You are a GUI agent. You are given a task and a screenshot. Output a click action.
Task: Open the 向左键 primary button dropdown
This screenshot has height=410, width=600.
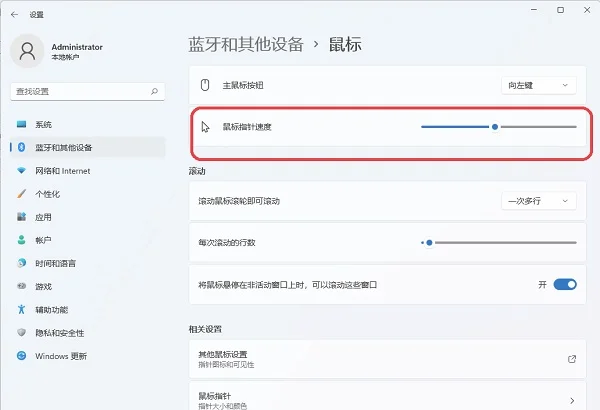(x=538, y=85)
